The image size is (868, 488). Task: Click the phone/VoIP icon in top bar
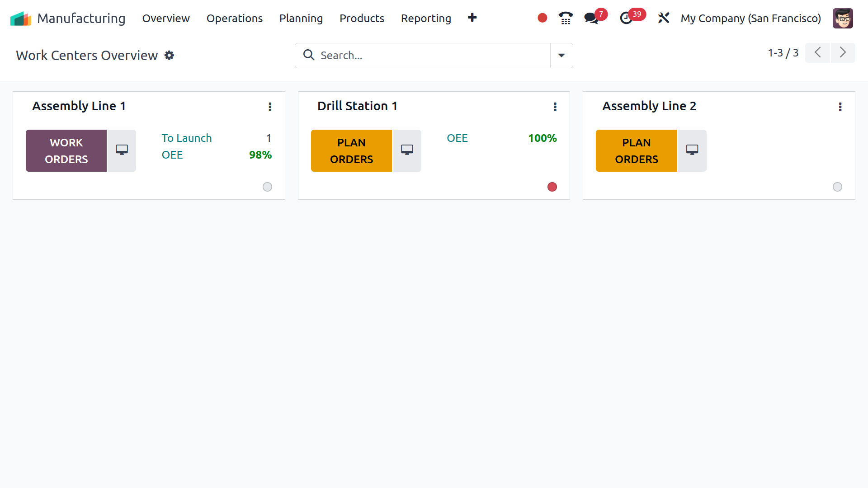click(x=565, y=18)
